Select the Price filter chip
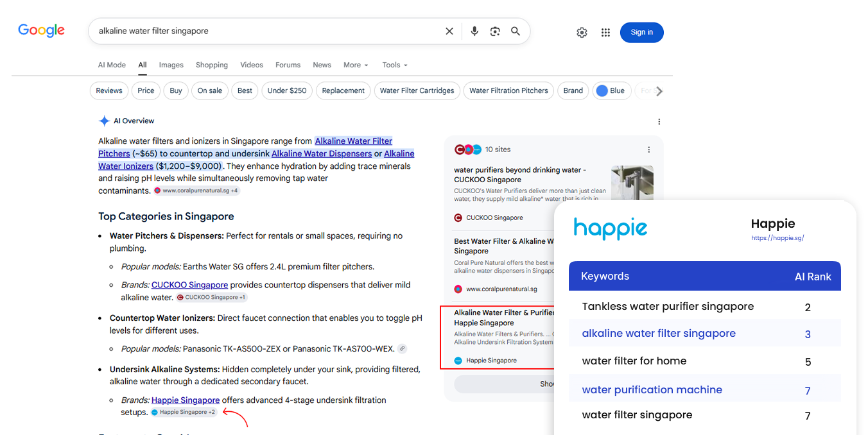Viewport: 868px width, 435px height. pos(146,90)
